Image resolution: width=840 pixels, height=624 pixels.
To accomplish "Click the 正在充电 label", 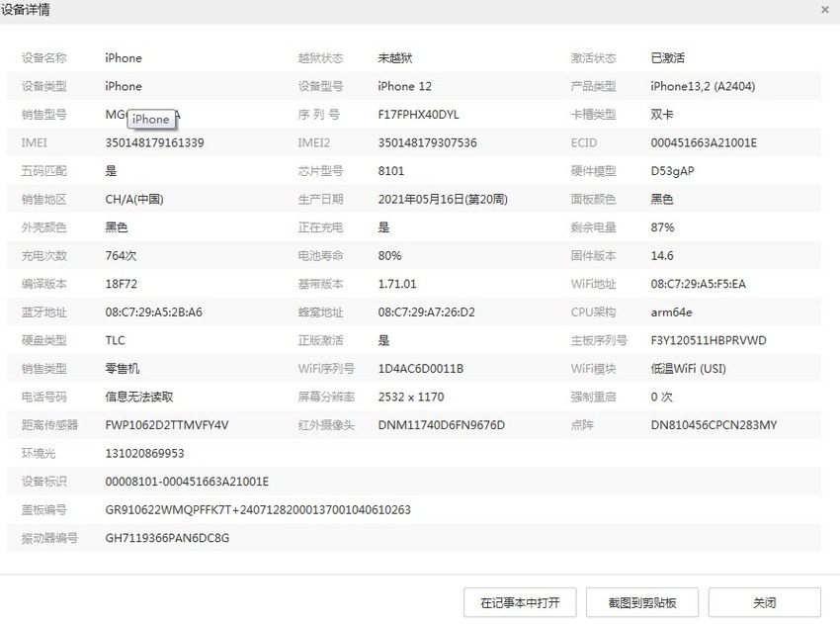I will tap(320, 227).
